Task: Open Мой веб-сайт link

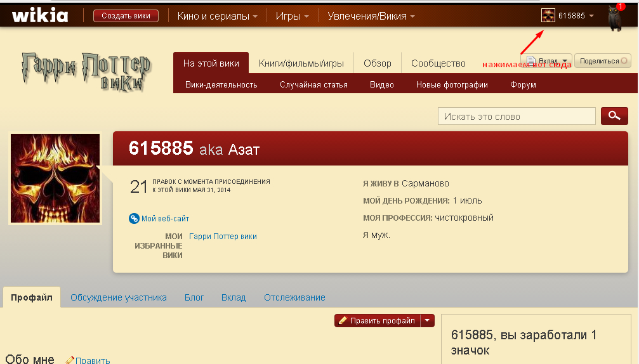Action: tap(165, 219)
